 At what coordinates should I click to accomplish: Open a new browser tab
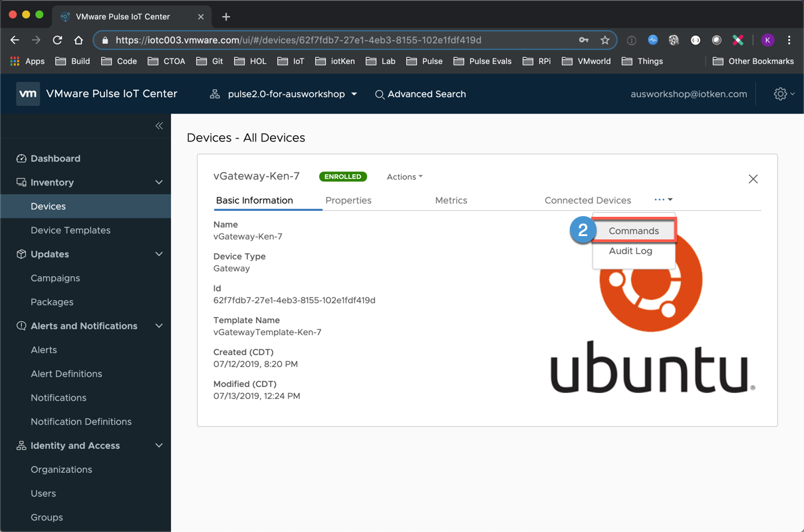pos(226,17)
